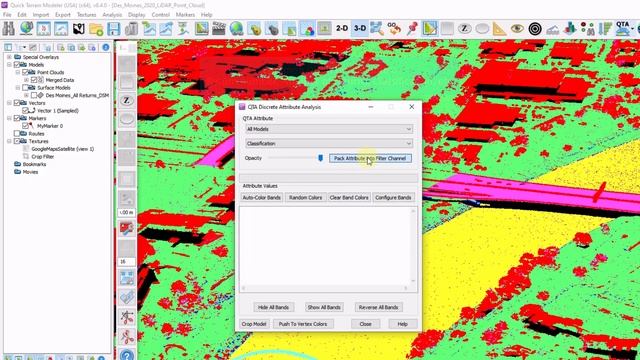The width and height of the screenshot is (640, 360).
Task: Toggle the Vector 1 (Sampled) checkbox
Action: coord(25,111)
